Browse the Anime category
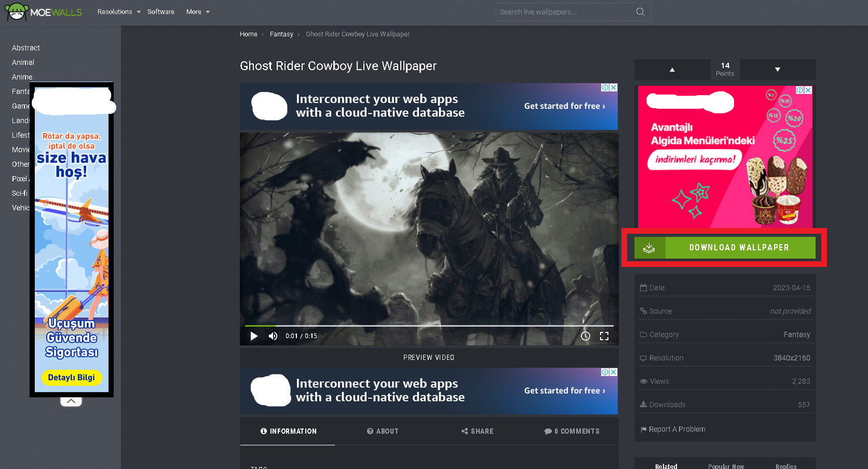The height and width of the screenshot is (469, 868). click(22, 77)
